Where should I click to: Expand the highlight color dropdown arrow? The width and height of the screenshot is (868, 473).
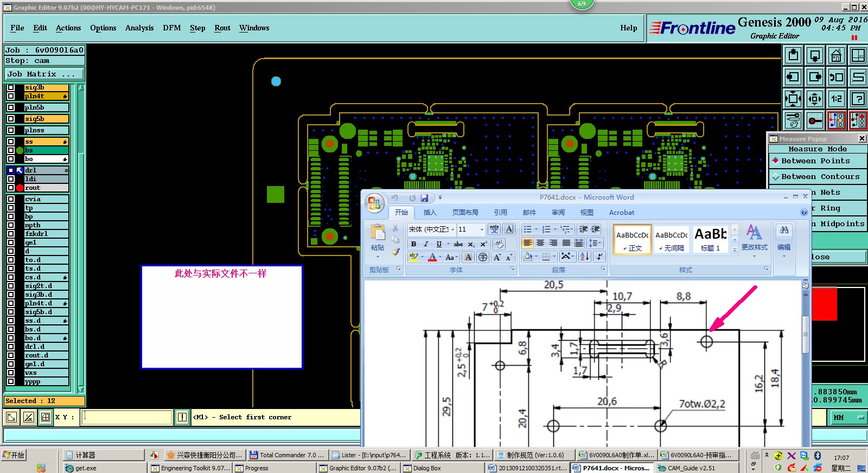[423, 257]
